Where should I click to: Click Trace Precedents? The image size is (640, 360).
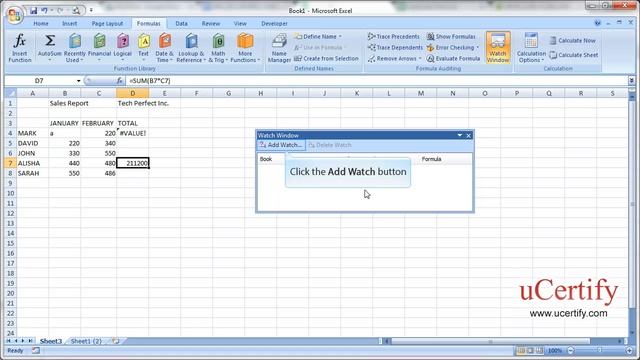tap(393, 36)
